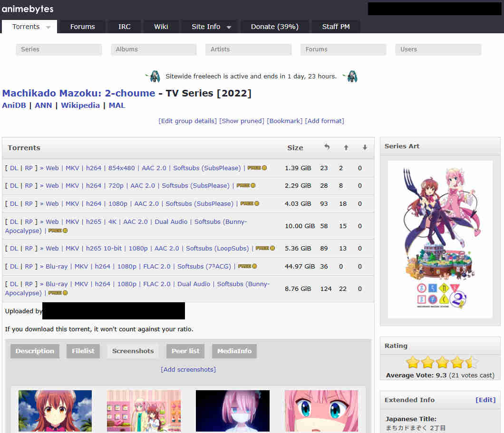Screen dimensions: 504x433
Task: Open the Blu-ray Dual Audio Bunny-Apocalypse torrent details
Action: [137, 289]
